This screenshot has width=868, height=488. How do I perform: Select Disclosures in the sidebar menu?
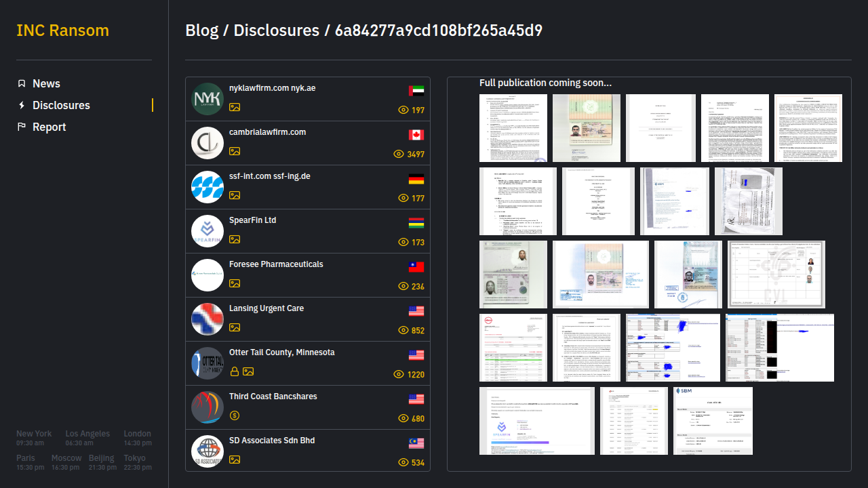(x=61, y=105)
